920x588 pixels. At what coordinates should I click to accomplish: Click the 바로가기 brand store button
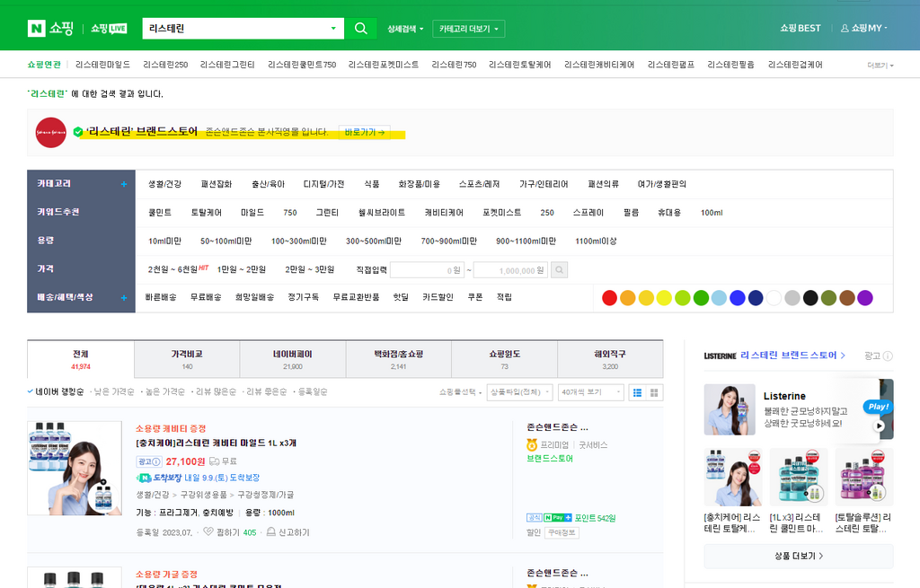365,133
